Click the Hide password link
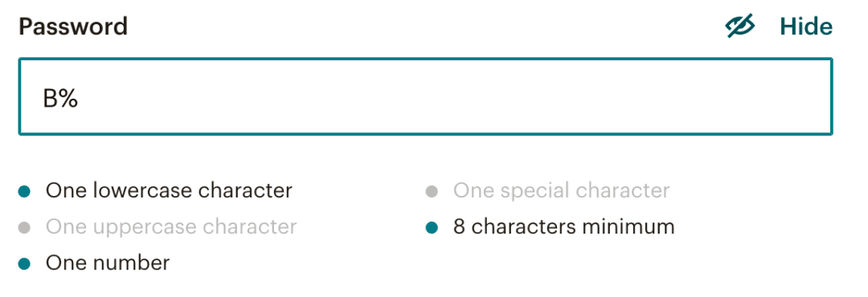The image size is (868, 297). point(806,26)
